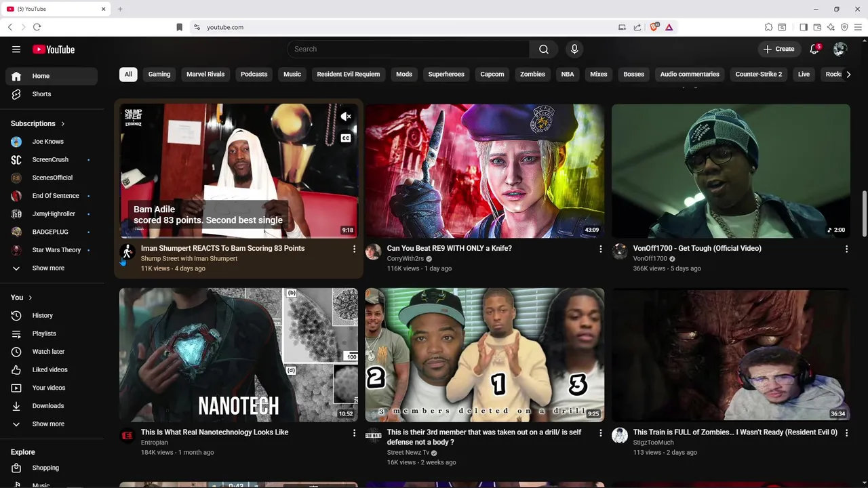868x488 pixels.
Task: Select the All filter chip
Action: click(x=128, y=75)
